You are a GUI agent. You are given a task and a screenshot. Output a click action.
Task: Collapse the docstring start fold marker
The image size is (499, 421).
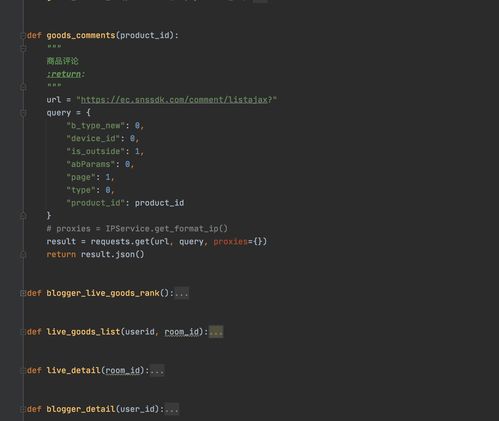[23, 48]
